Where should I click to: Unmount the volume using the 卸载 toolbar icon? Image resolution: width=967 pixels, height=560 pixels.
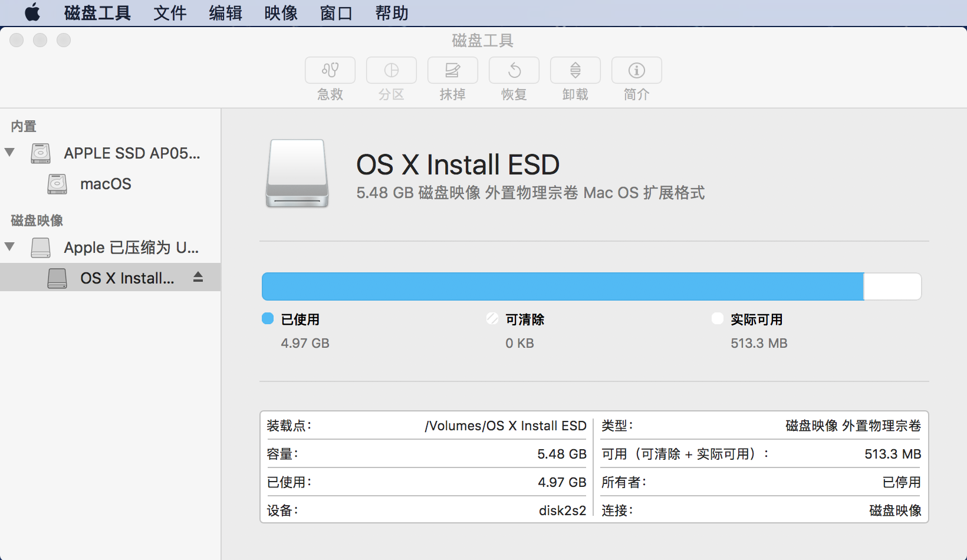tap(575, 71)
